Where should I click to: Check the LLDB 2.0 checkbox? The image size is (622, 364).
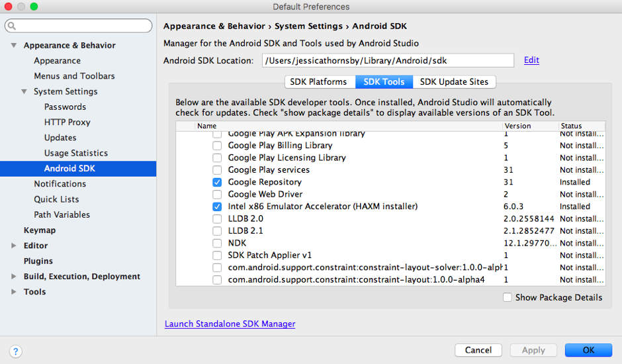(x=217, y=218)
